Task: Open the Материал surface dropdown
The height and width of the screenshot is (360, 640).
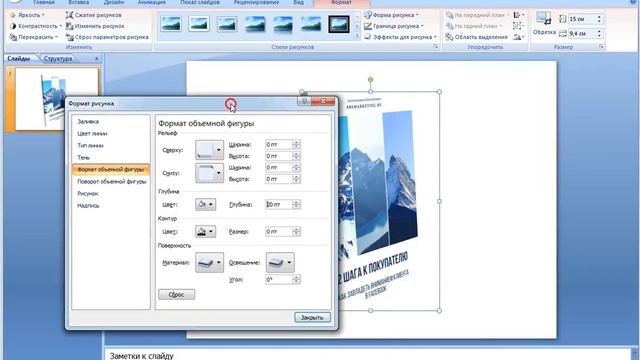Action: click(209, 263)
